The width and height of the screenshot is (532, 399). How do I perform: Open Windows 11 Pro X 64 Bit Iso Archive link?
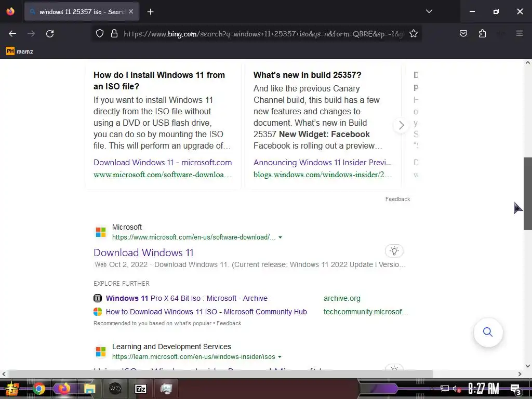click(x=187, y=298)
